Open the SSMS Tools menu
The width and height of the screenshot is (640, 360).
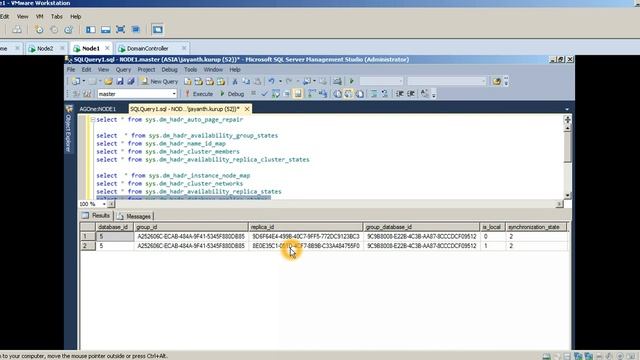(190, 70)
